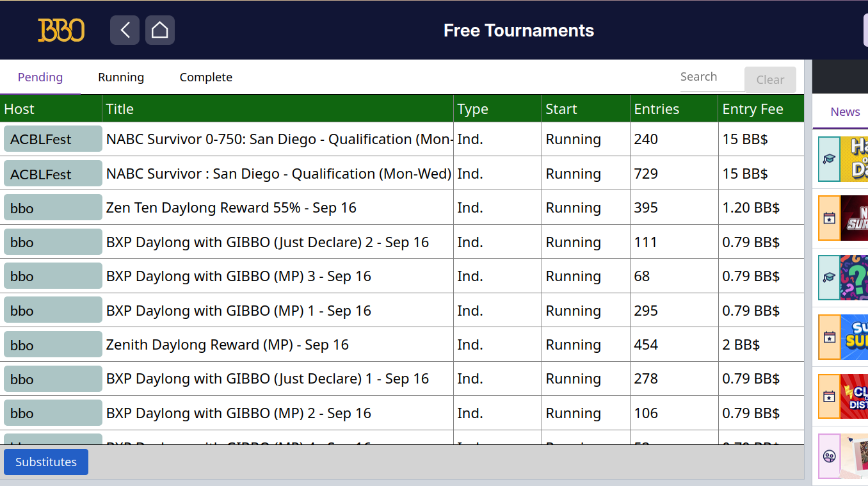868x486 pixels.
Task: Sort by the Host column header
Action: coord(51,109)
